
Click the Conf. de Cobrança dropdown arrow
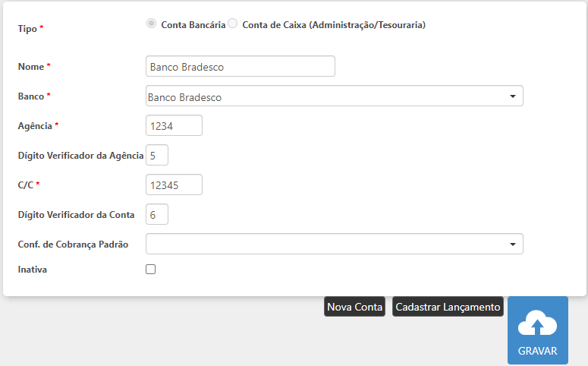(512, 244)
